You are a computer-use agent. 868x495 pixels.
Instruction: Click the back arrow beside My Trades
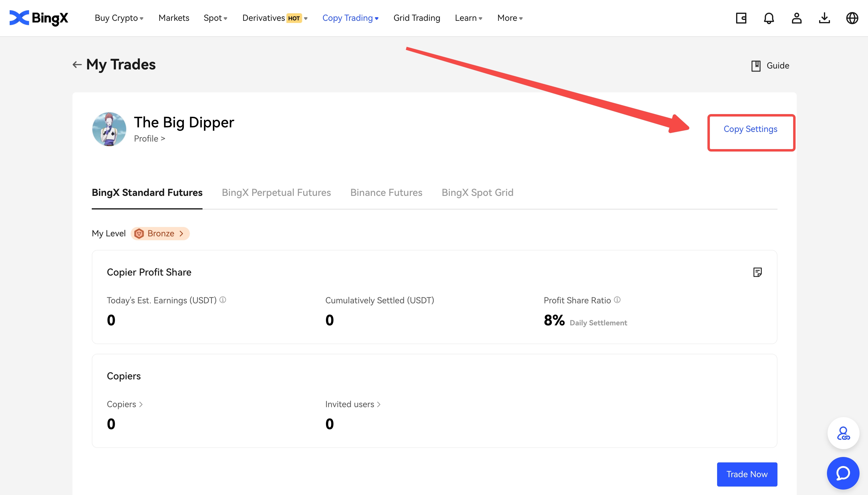(77, 65)
